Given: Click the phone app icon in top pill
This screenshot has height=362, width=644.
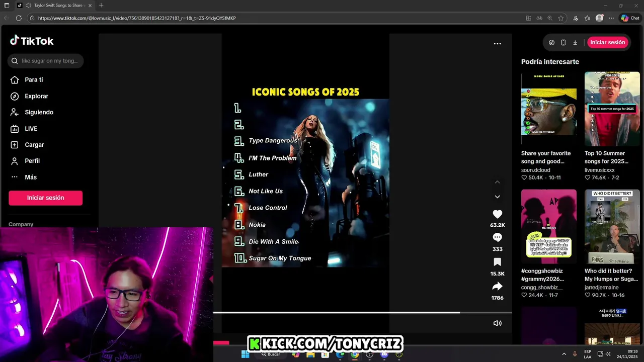Looking at the screenshot, I should coord(563,43).
